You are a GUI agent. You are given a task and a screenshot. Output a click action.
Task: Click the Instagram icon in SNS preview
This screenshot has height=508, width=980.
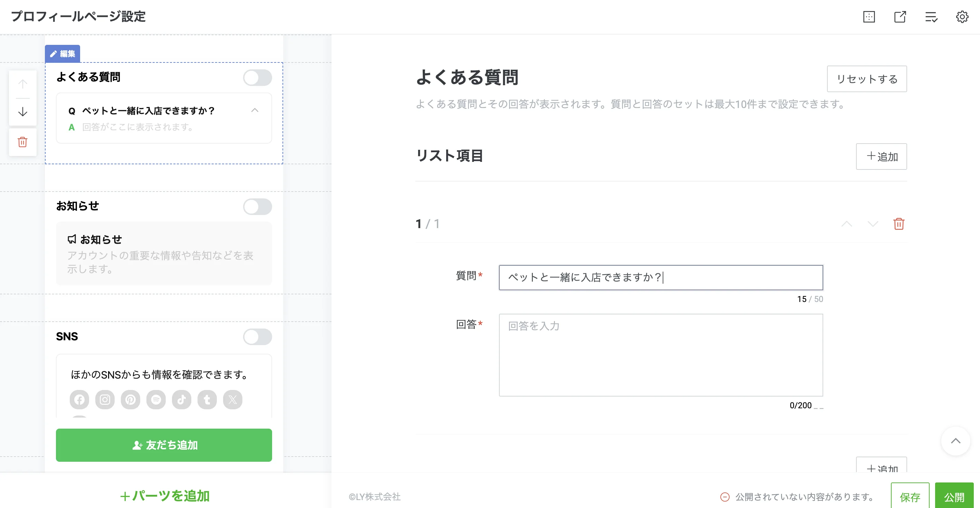click(x=105, y=400)
